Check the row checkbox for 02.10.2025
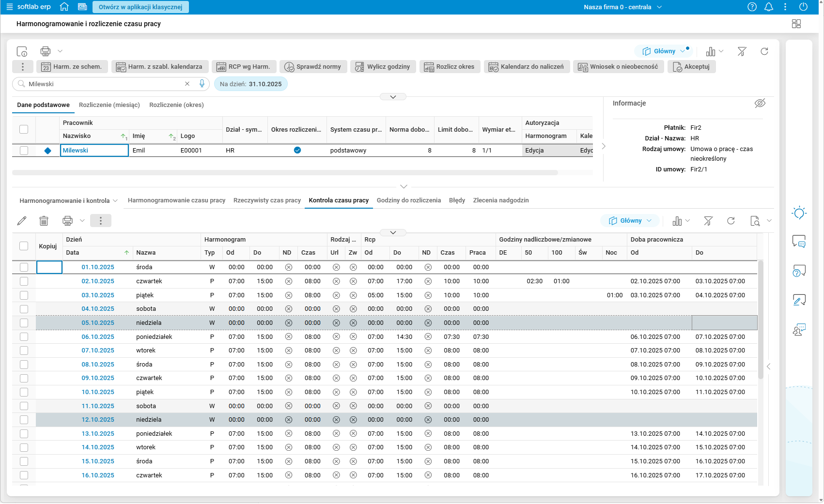 click(x=24, y=281)
